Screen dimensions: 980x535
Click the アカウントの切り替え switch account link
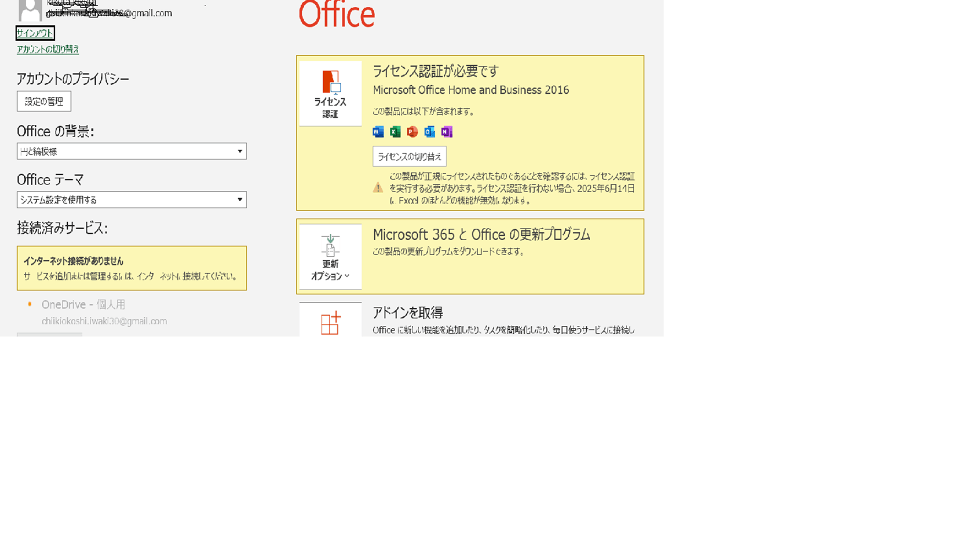pyautogui.click(x=48, y=50)
